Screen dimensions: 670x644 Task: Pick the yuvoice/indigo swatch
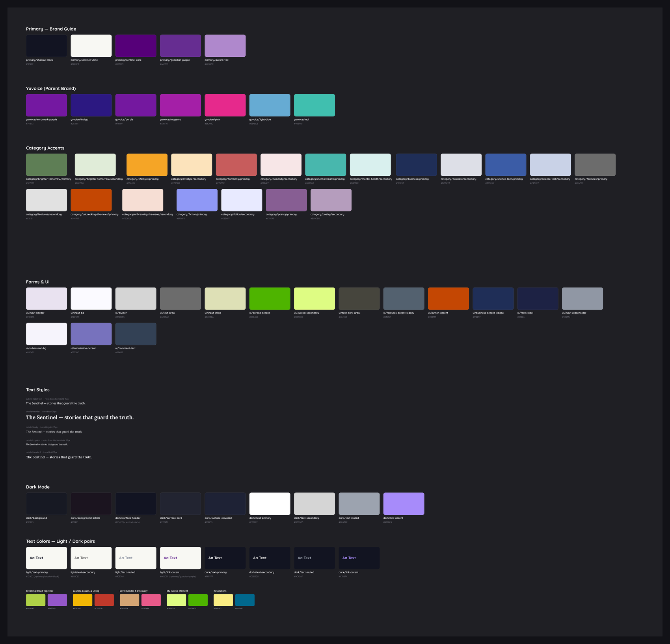91,105
